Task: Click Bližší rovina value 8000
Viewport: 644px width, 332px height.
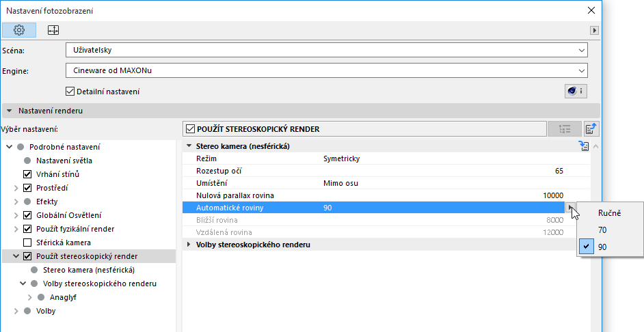Action: (555, 220)
